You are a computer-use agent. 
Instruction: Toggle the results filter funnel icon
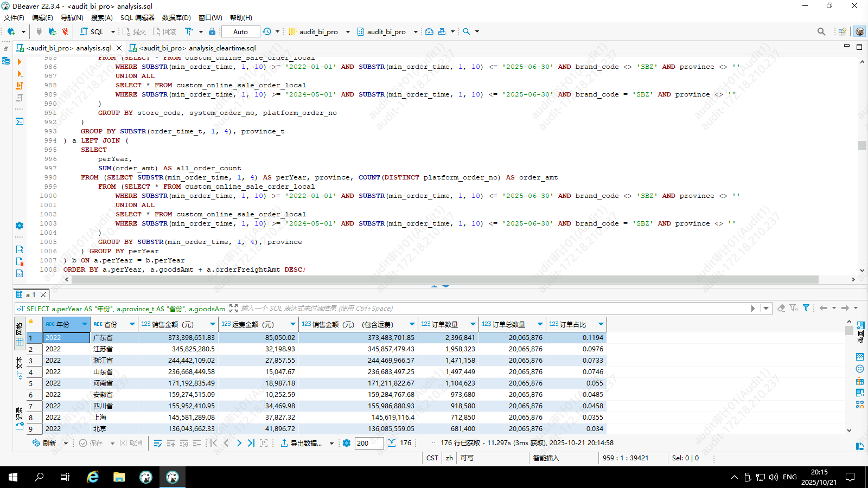(x=806, y=308)
